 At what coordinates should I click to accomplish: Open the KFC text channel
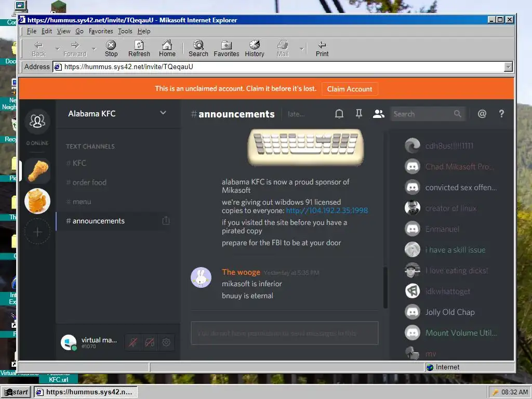(117, 163)
